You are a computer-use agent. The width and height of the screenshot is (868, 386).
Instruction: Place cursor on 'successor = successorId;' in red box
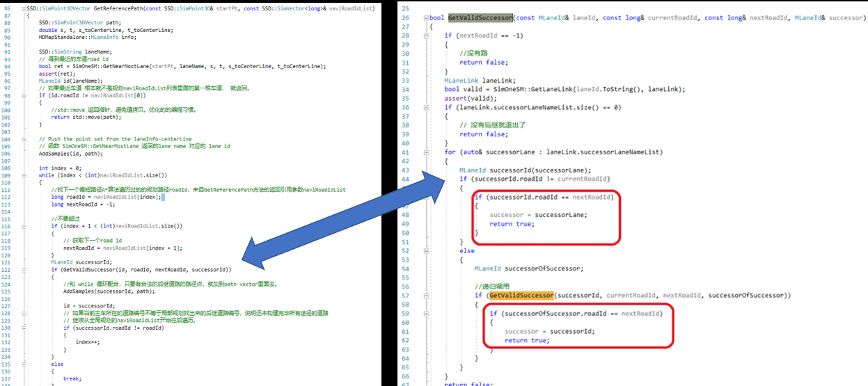(x=549, y=331)
